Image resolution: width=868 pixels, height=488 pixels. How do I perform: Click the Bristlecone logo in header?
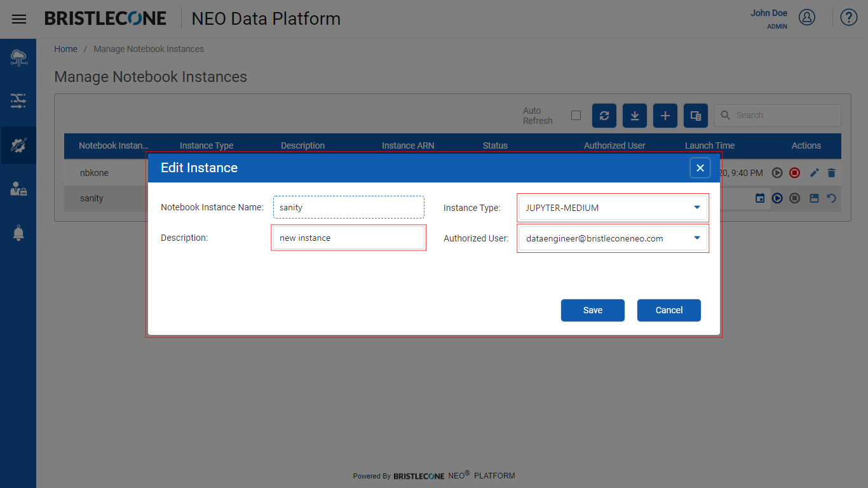click(105, 18)
